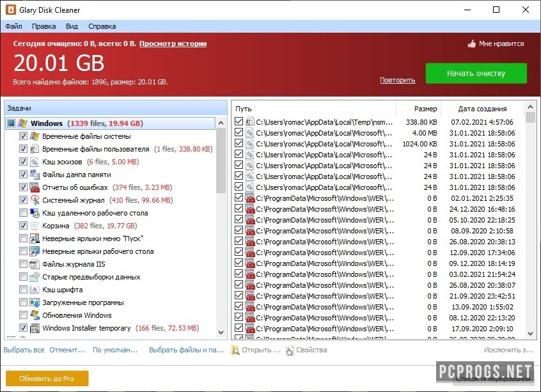Uncheck the Файлы дампа памяти checkbox
The height and width of the screenshot is (392, 541).
pos(23,175)
